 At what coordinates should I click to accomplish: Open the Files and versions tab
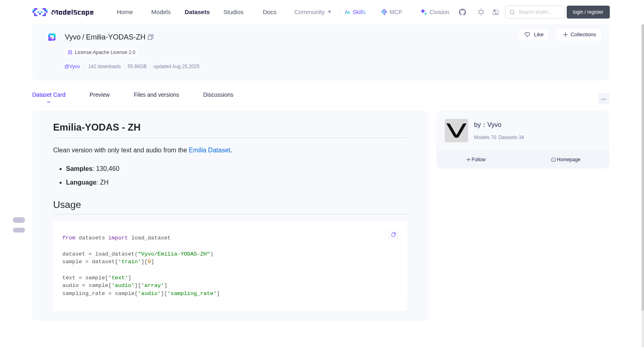coord(156,95)
